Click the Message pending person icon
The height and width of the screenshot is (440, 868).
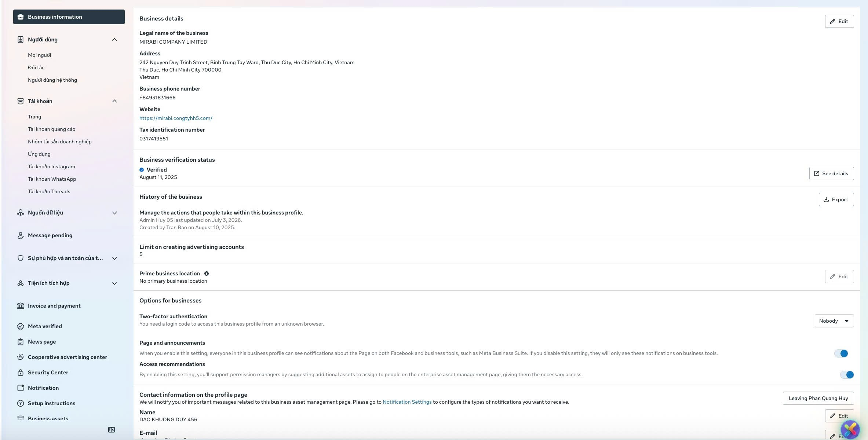click(21, 235)
